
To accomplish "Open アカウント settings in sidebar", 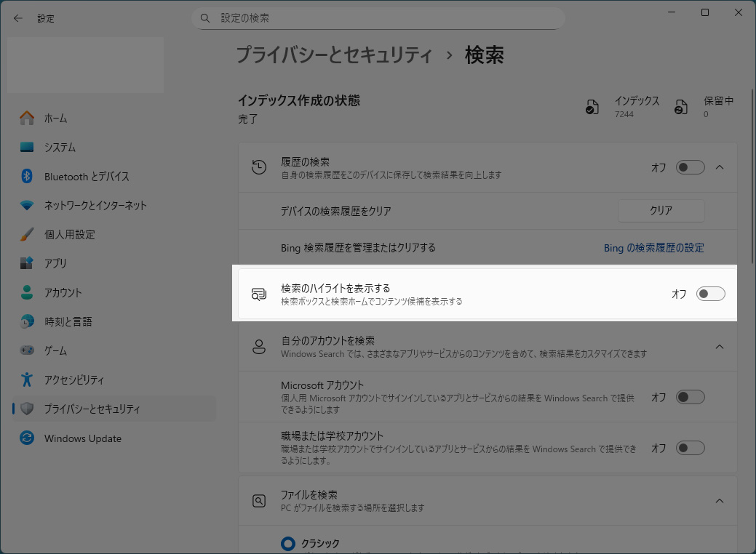I will tap(63, 292).
